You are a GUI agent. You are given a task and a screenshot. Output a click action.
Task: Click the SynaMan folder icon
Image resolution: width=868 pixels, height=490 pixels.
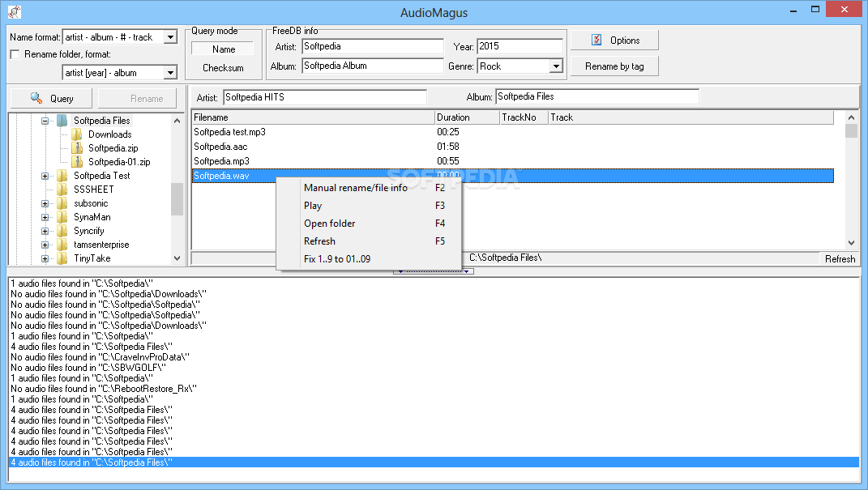(62, 217)
